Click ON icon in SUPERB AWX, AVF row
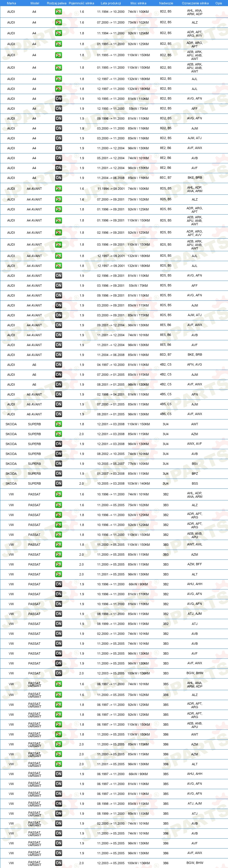Screen dimensions: 228x868 point(58,444)
